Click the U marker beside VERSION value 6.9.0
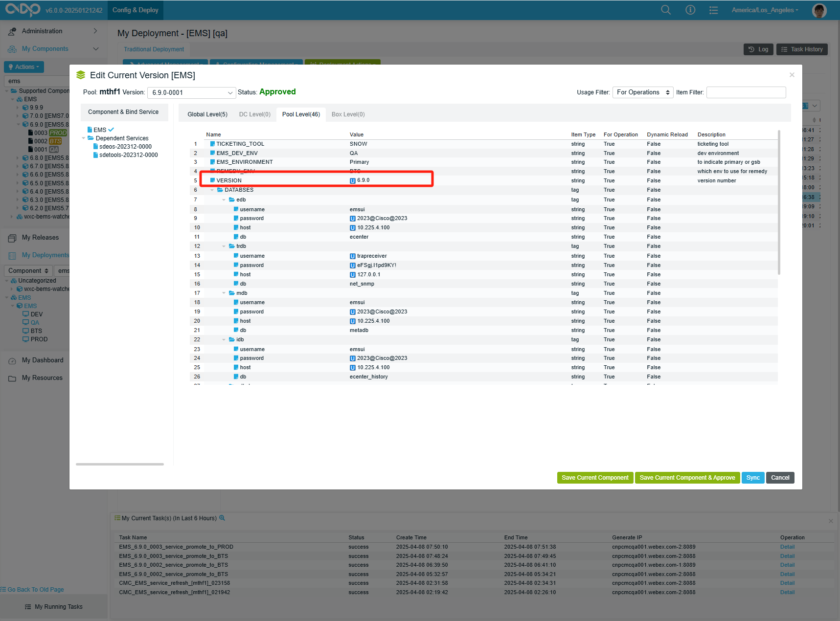Screen dimensions: 840x621 (352, 180)
